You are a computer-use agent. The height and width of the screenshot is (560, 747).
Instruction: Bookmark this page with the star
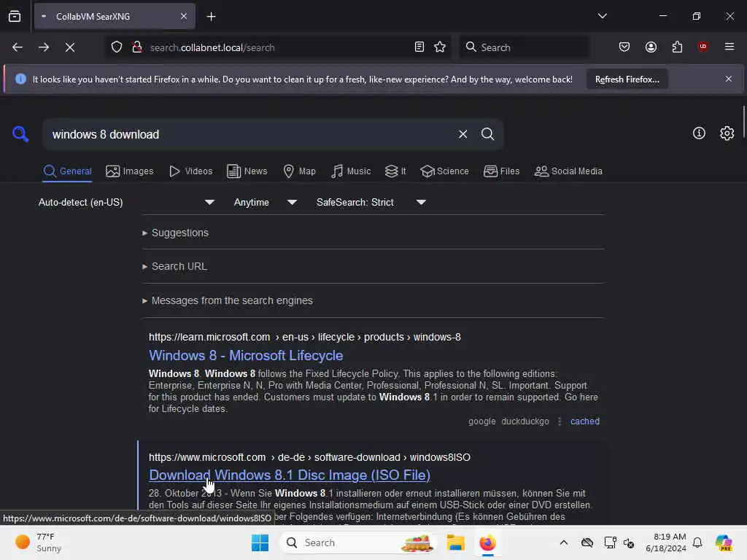pyautogui.click(x=440, y=47)
